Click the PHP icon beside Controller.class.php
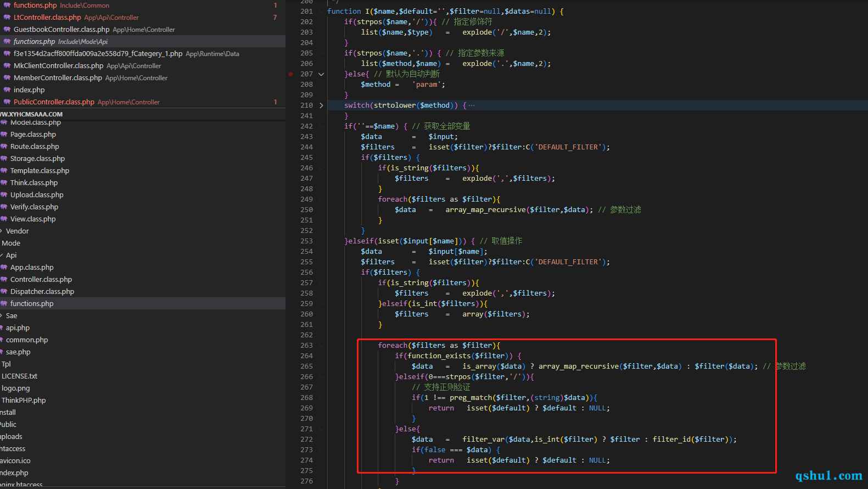868x489 pixels. tap(4, 279)
